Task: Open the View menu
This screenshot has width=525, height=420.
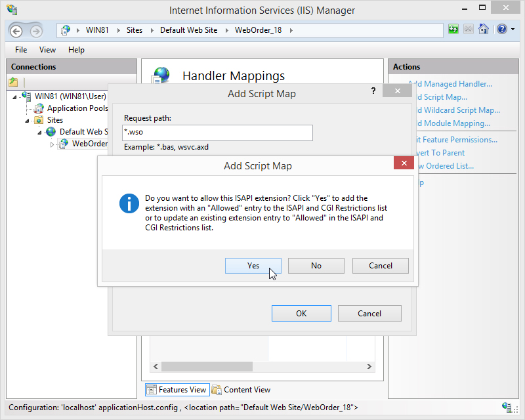Action: tap(47, 50)
